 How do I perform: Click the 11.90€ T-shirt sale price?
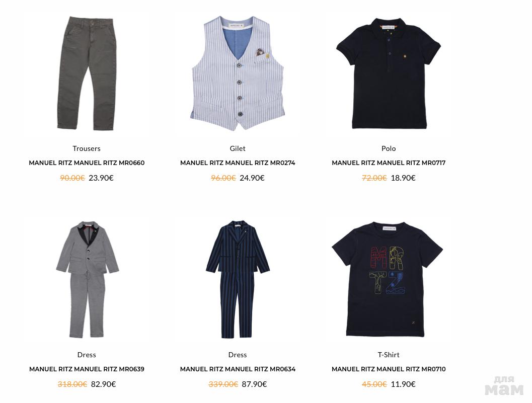coord(403,384)
